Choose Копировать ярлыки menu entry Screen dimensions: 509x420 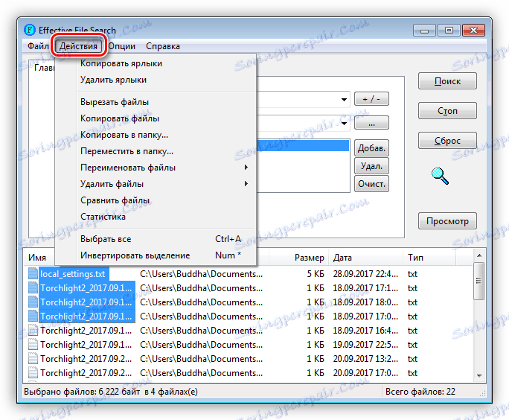[156, 63]
